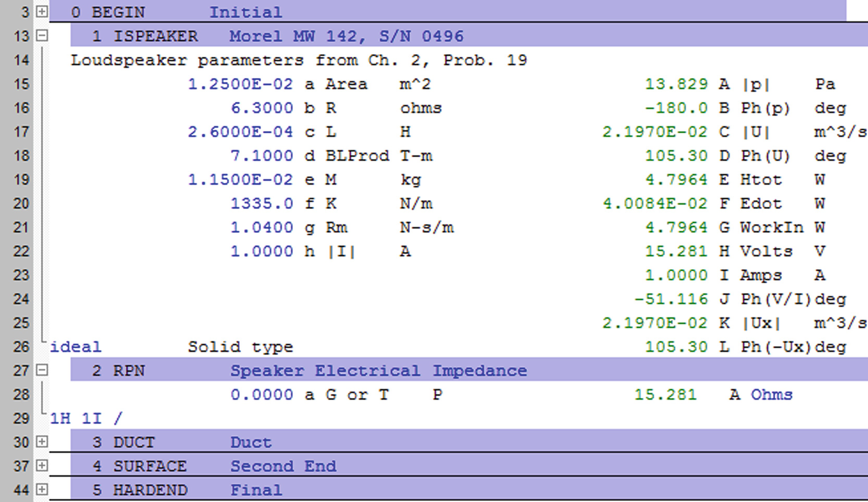Click the Morel MW 142 segment title
This screenshot has width=868, height=502.
click(346, 36)
